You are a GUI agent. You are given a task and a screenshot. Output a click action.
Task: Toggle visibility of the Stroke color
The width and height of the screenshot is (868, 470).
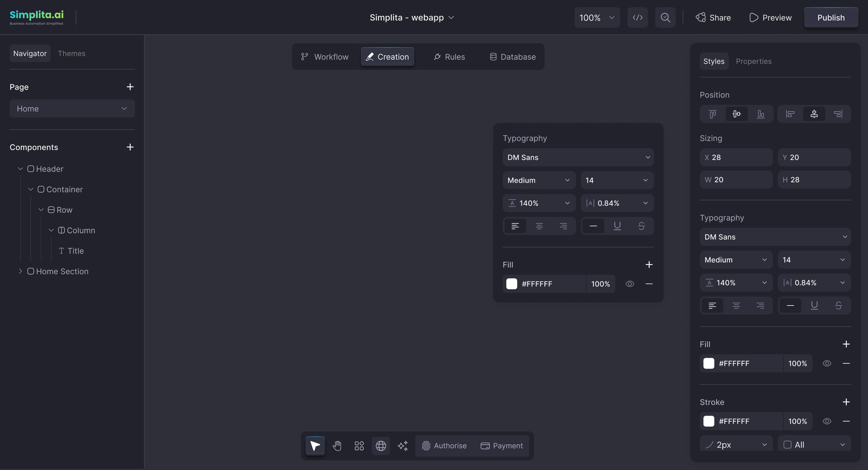[x=827, y=421]
